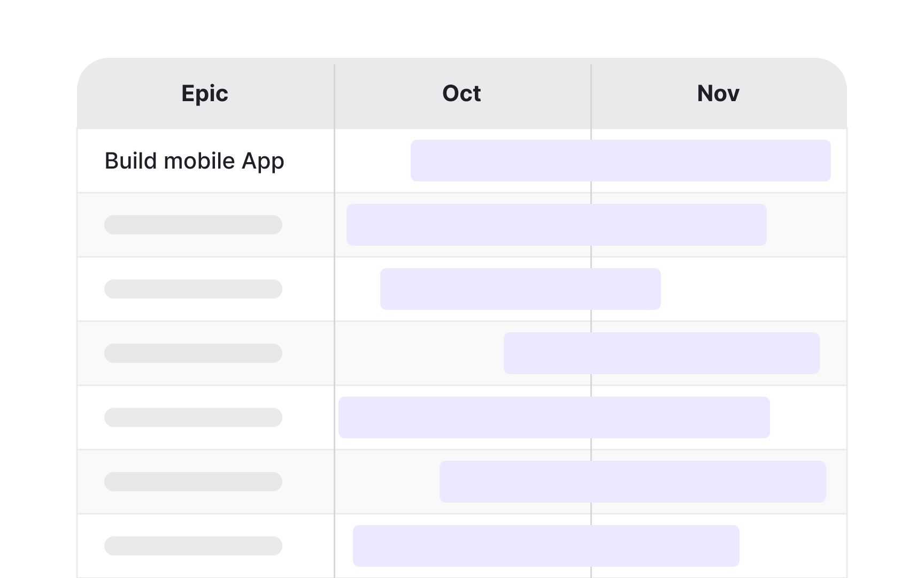Click empty Oct cell left of Build mobile App bar
Screen dimensions: 924x578
[373, 161]
